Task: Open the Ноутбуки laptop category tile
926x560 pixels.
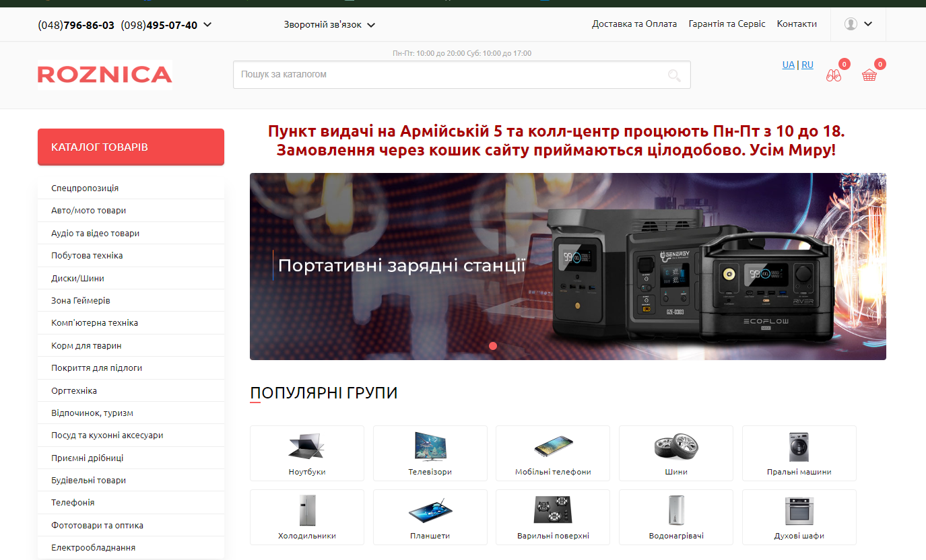Action: (307, 453)
